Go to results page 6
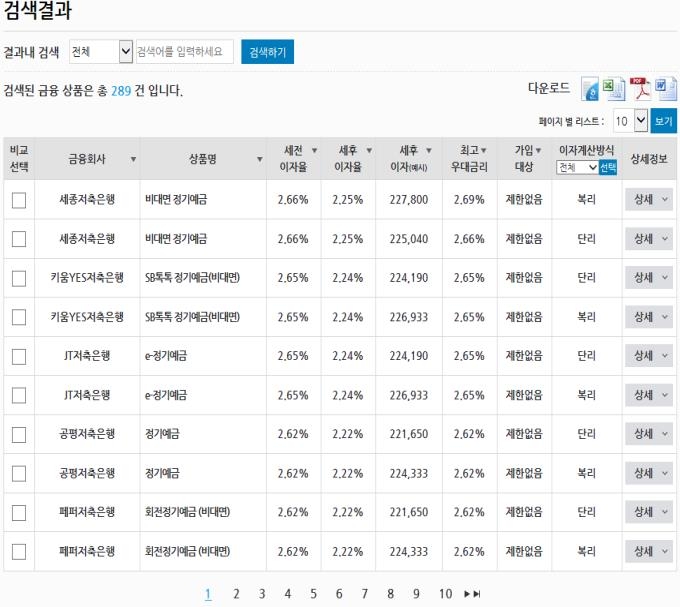 click(339, 594)
